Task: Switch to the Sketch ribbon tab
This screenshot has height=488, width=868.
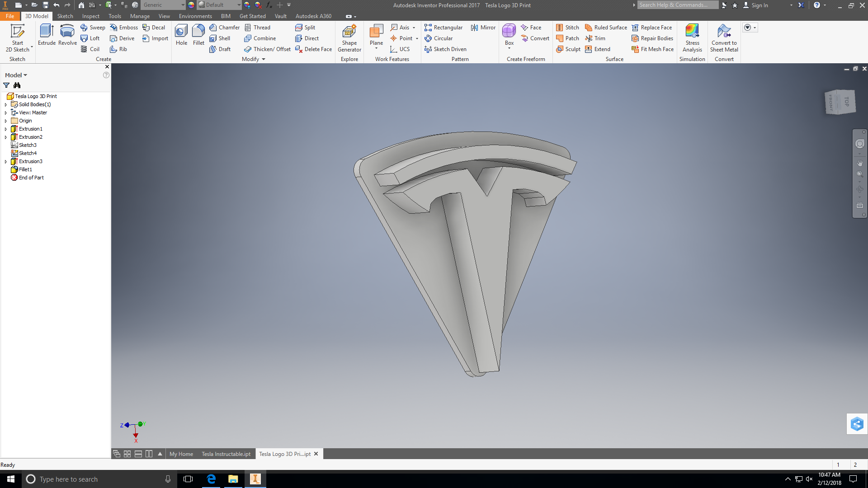Action: click(65, 16)
